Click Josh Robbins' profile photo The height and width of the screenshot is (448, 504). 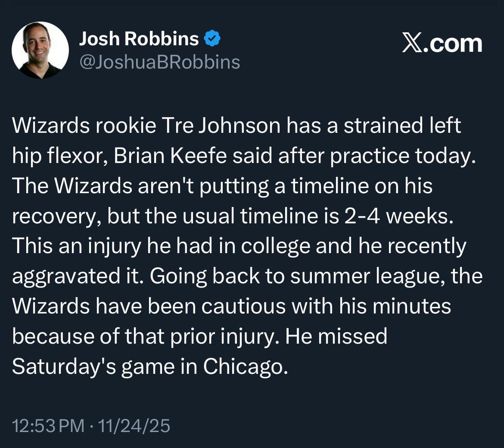point(40,50)
